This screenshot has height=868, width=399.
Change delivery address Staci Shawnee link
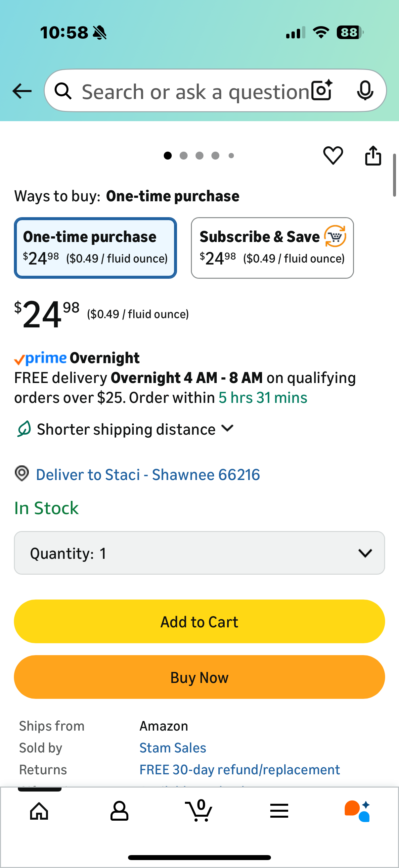pyautogui.click(x=148, y=474)
